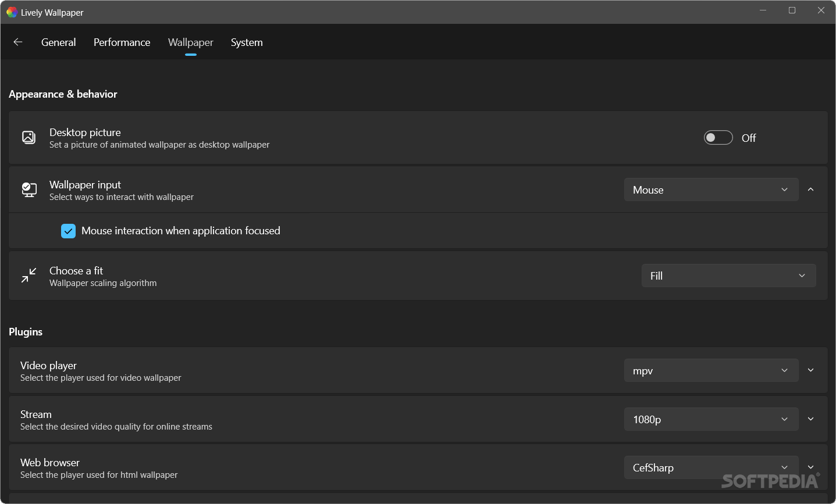The image size is (836, 504).
Task: Switch to the Performance tab
Action: pos(122,42)
